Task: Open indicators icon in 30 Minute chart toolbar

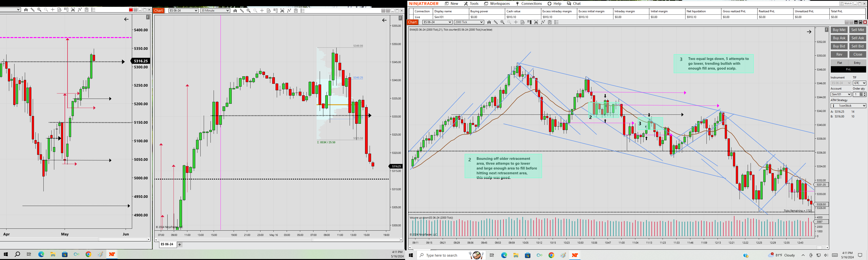Action: click(x=289, y=11)
